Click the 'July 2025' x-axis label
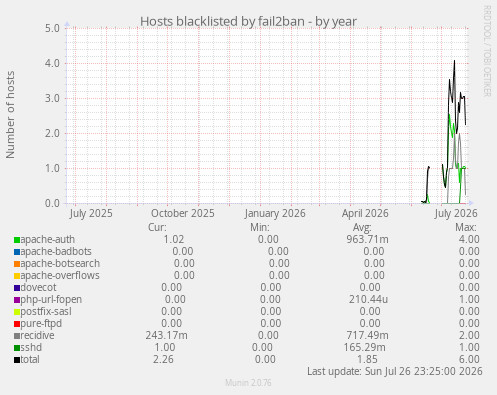Screen dimensions: 497x395 (91, 213)
